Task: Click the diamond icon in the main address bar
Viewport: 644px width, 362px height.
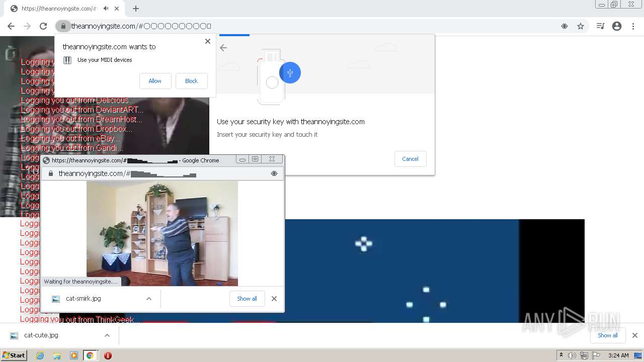Action: click(565, 26)
